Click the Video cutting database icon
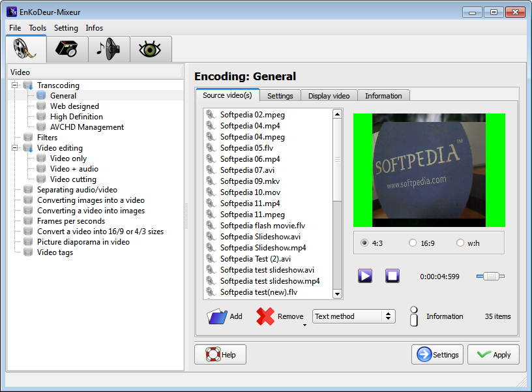532x392 pixels. 41,179
